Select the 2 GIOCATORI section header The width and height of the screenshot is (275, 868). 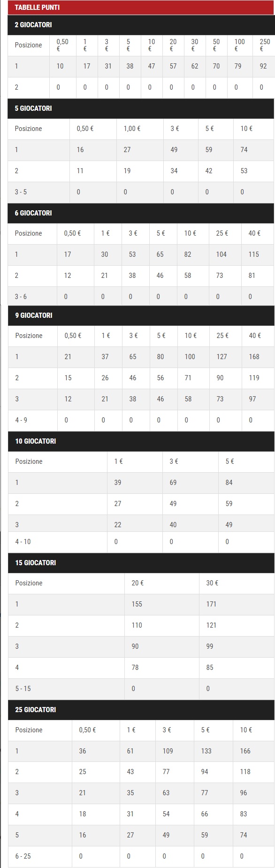point(141,24)
